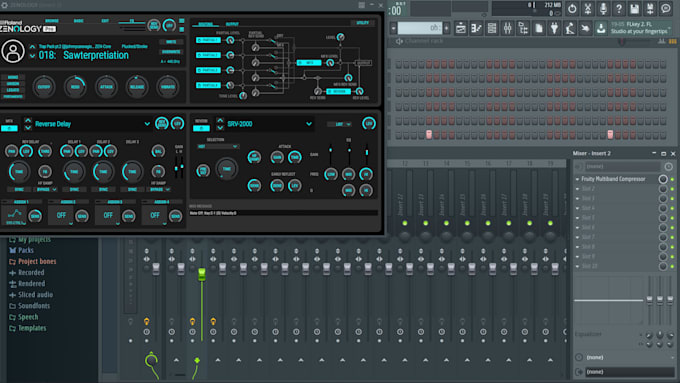680x383 pixels.
Task: Toggle the PARTIAL 2 switch in routing
Action: (208, 55)
